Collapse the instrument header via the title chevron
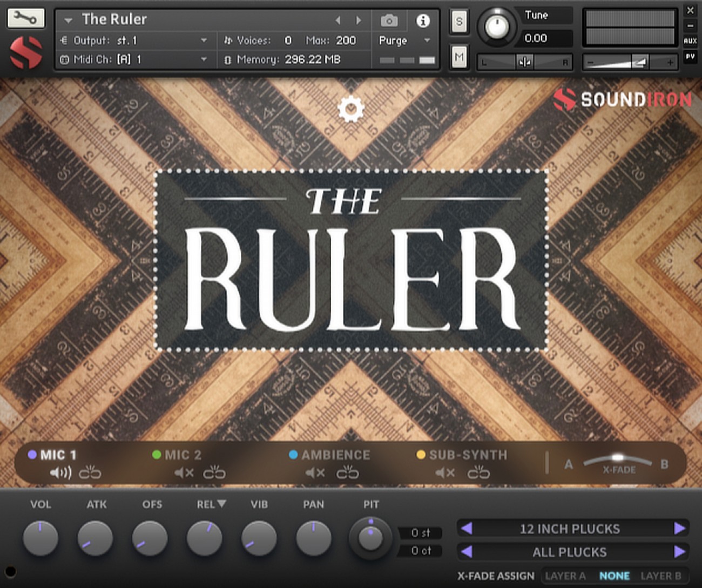 pos(67,19)
